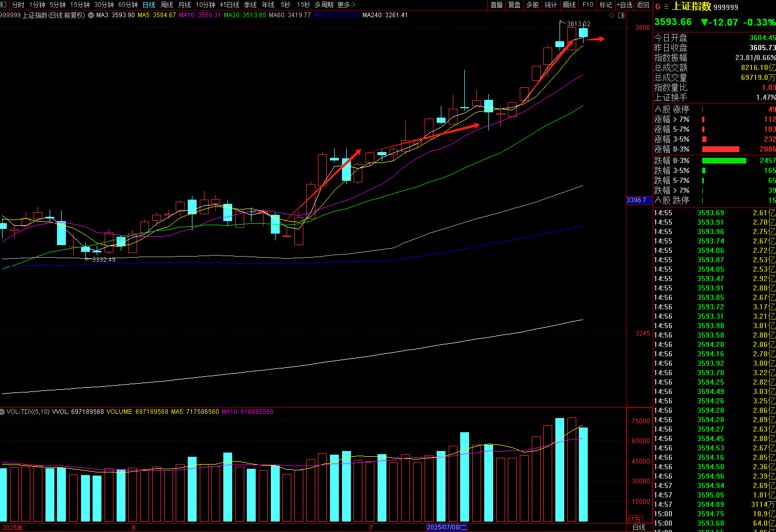Open the 标记 mark tool
Image resolution: width=776 pixels, height=532 pixels.
[606, 5]
